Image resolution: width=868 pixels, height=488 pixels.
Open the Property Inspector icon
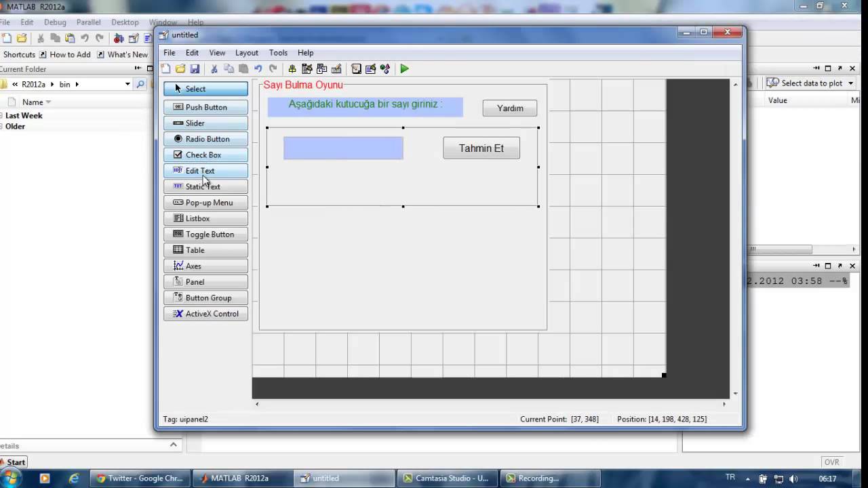(370, 68)
